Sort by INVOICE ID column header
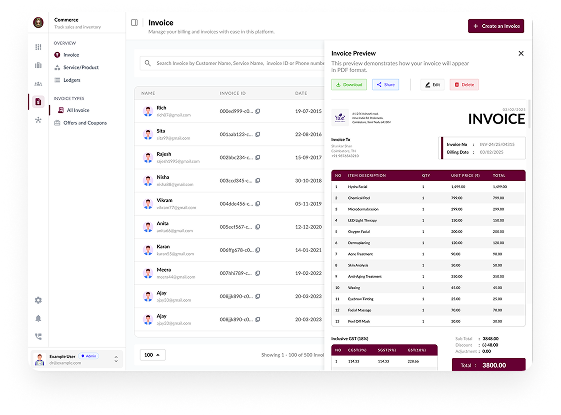Viewport: 561px width, 415px height. pyautogui.click(x=233, y=93)
